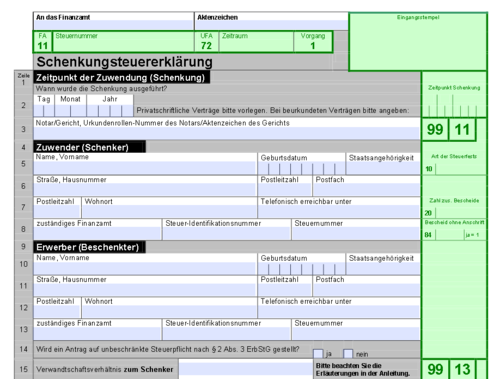Click the Zuwender Postleitzahl field beside Postfach
This screenshot has width=500, height=379.
point(285,190)
